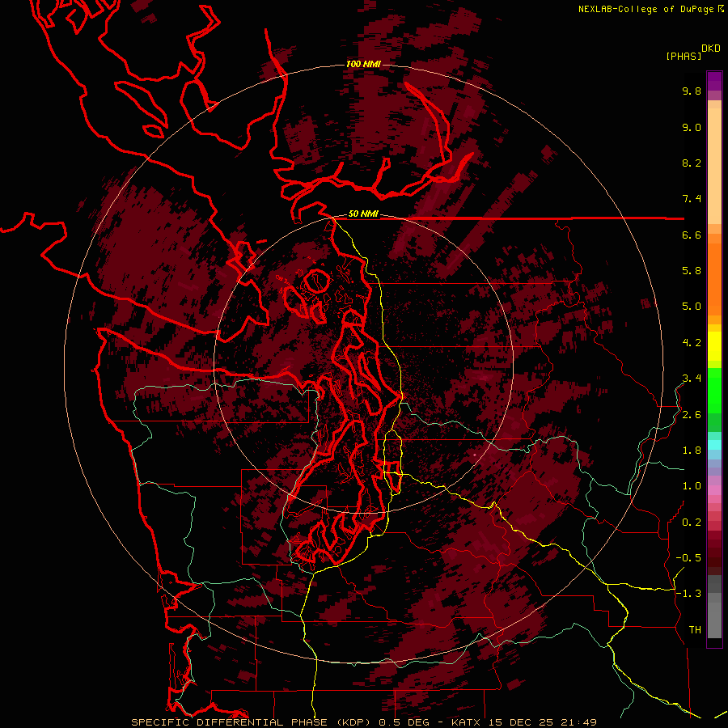The image size is (728, 728).
Task: Click the '100 NMI' range ring label
Action: pos(363,64)
